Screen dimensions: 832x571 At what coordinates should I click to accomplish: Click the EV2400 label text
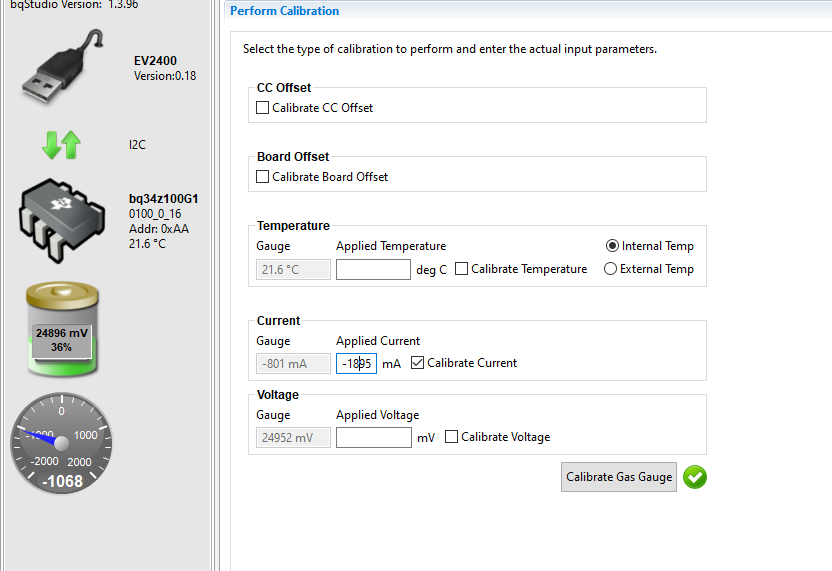[155, 61]
